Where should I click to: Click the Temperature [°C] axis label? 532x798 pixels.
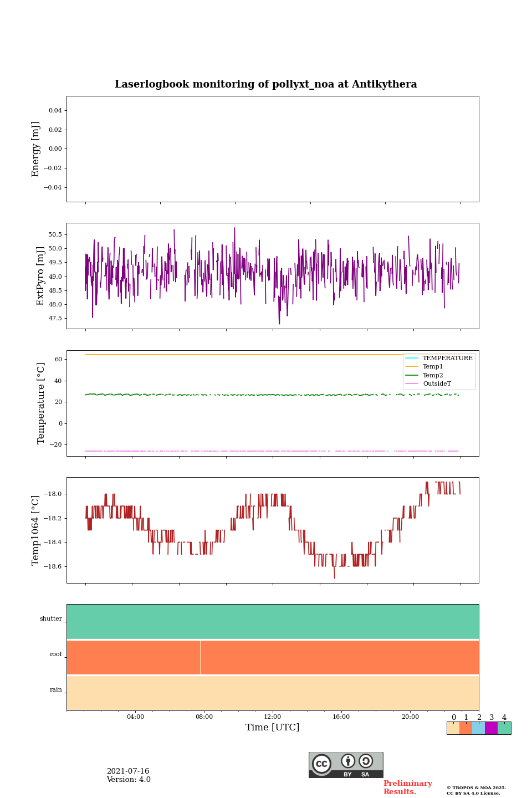[41, 403]
